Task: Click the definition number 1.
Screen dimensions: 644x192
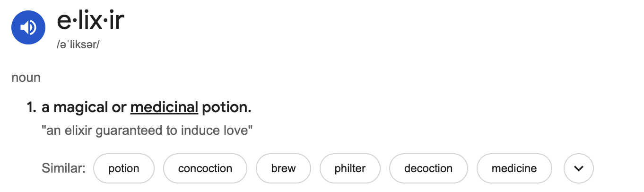Action: (x=31, y=107)
